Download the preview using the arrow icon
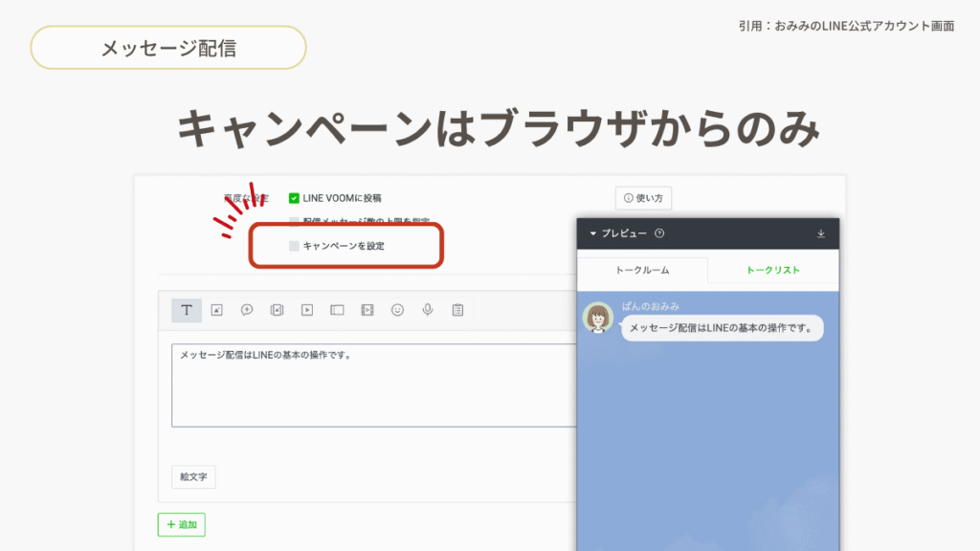 pos(820,233)
